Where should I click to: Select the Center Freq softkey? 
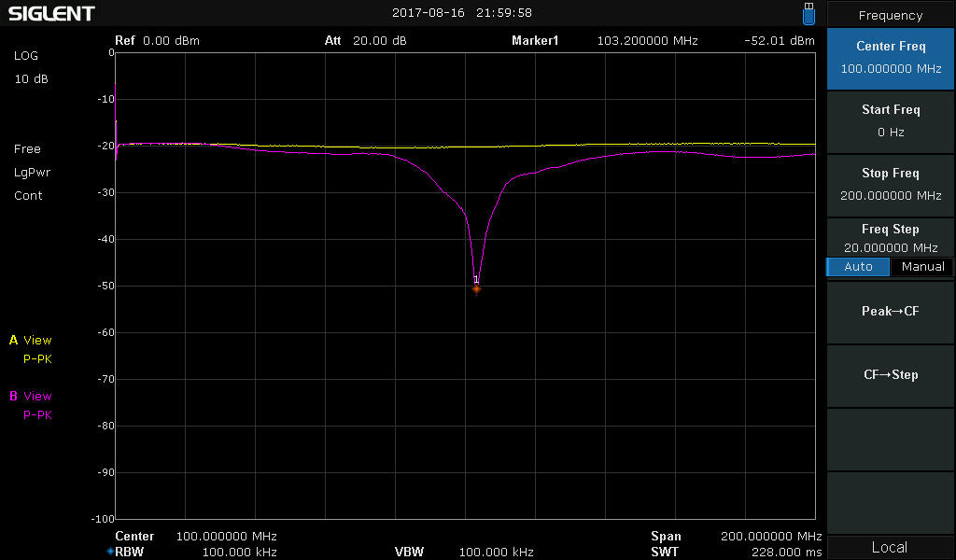[890, 57]
